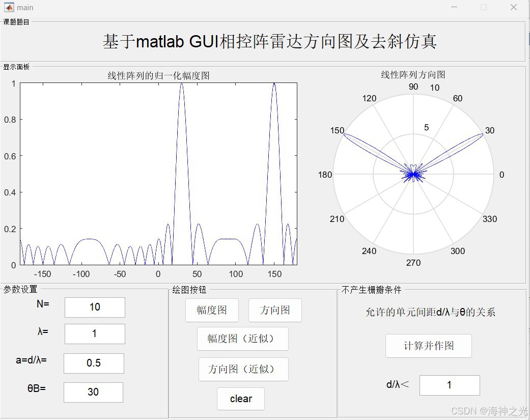The width and height of the screenshot is (530, 420).
Task: Click the 显示面板 panel label
Action: (x=16, y=67)
